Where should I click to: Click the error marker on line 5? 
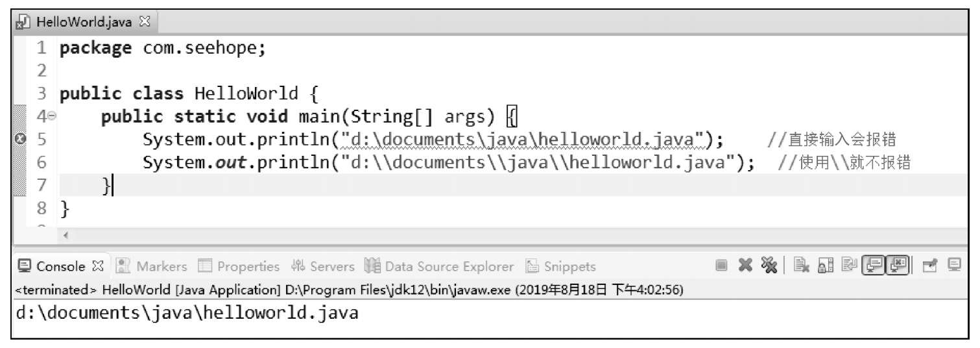[x=19, y=138]
